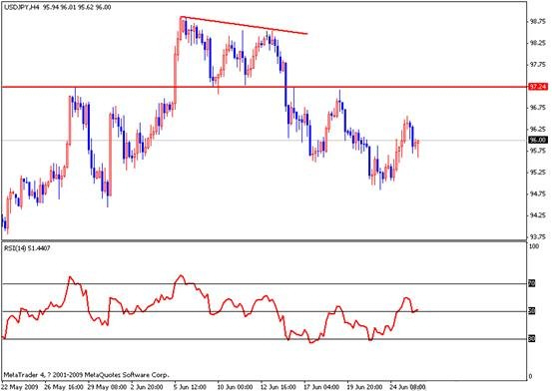The width and height of the screenshot is (552, 392).
Task: Click the 22 May 2009 date label
Action: 20,387
